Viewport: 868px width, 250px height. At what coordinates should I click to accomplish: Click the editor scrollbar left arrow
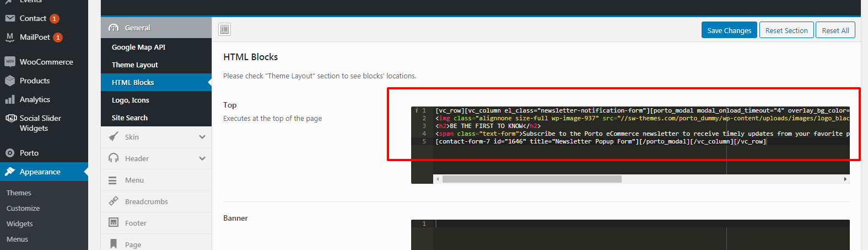[438, 179]
